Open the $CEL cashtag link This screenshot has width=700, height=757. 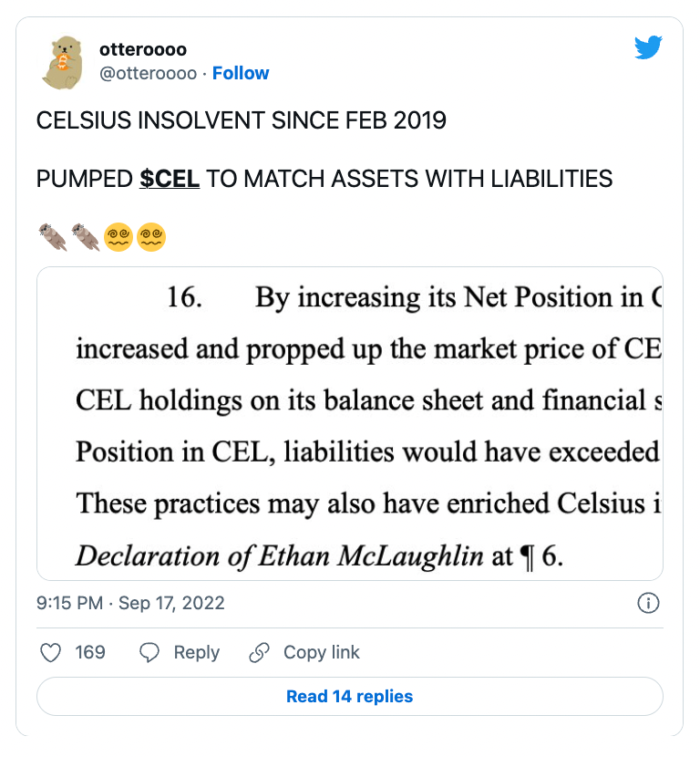click(170, 179)
